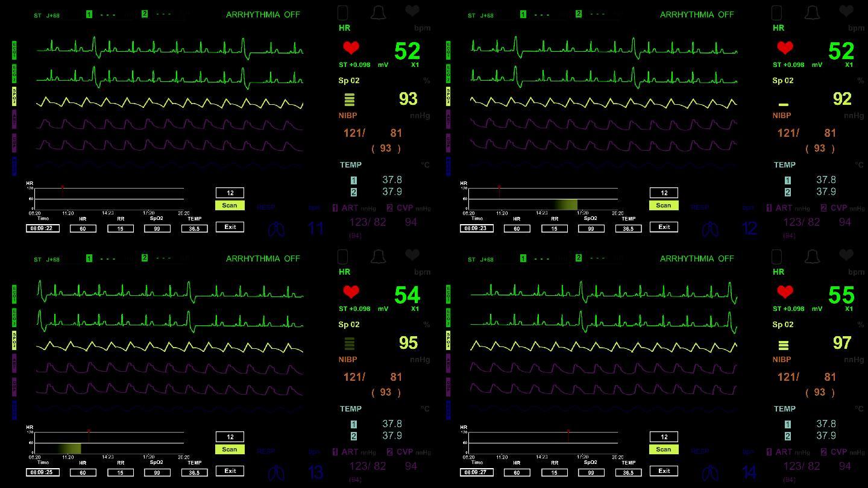This screenshot has height=488, width=868.
Task: Toggle ARRHYTHMIA OFF on the HR 54 monitor
Action: [x=263, y=258]
